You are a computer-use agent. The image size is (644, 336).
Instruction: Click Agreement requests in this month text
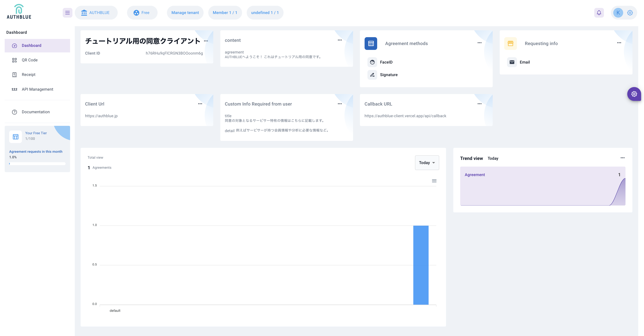click(36, 151)
